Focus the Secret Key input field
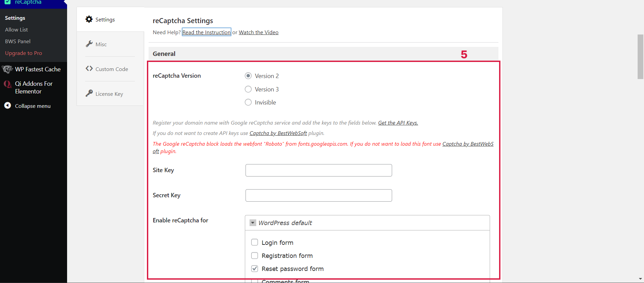The width and height of the screenshot is (644, 283). [319, 195]
